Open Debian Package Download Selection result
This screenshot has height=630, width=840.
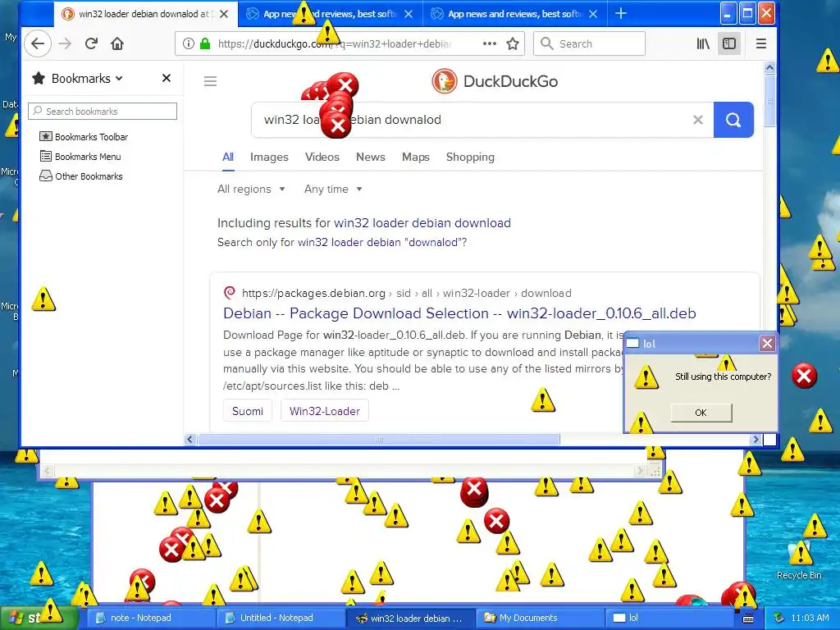459,313
